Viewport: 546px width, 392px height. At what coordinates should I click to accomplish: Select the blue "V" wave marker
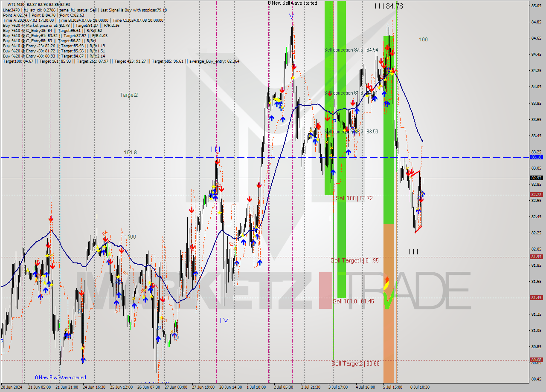click(291, 16)
